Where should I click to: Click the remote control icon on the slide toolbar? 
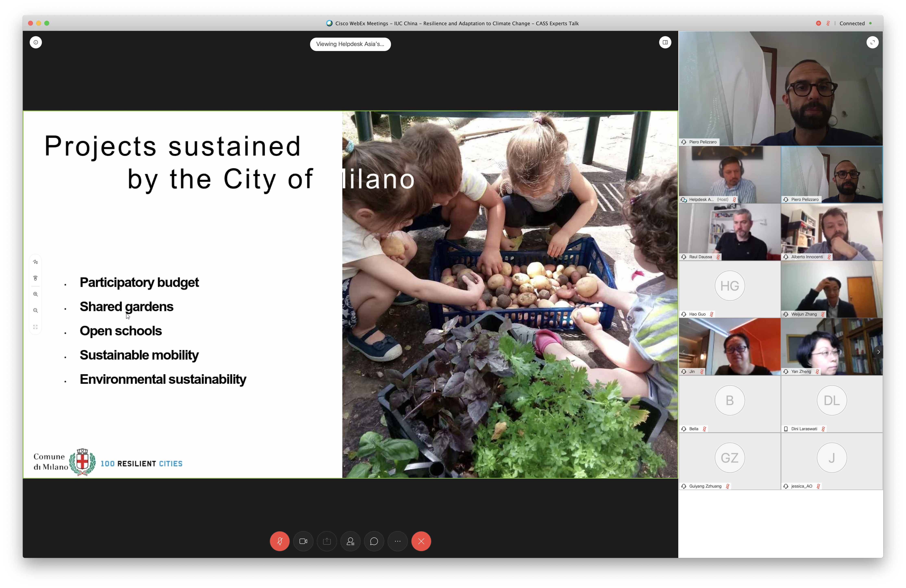point(35,278)
